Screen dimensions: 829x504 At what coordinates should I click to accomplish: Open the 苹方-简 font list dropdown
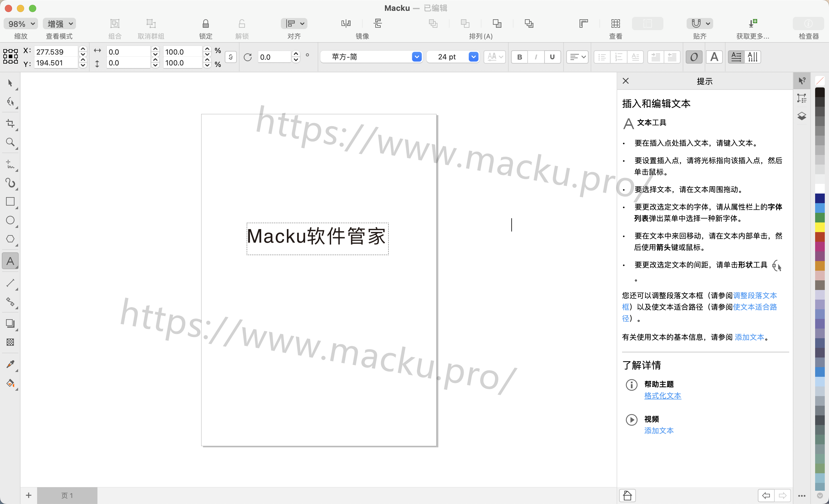pos(417,57)
